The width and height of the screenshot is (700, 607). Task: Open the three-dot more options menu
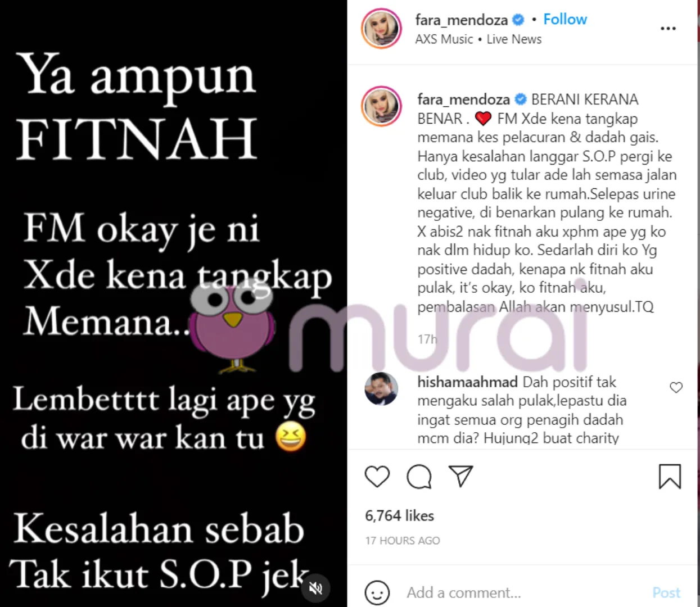click(x=668, y=28)
